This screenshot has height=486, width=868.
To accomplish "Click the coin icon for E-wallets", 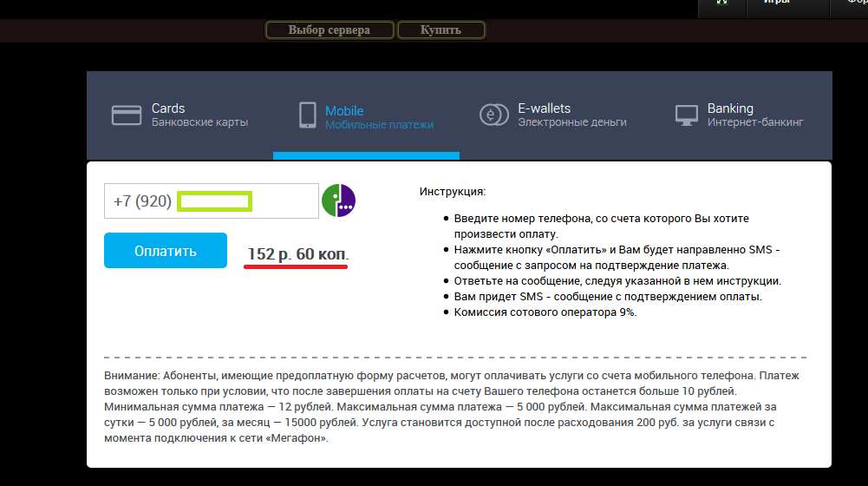I will pyautogui.click(x=493, y=115).
